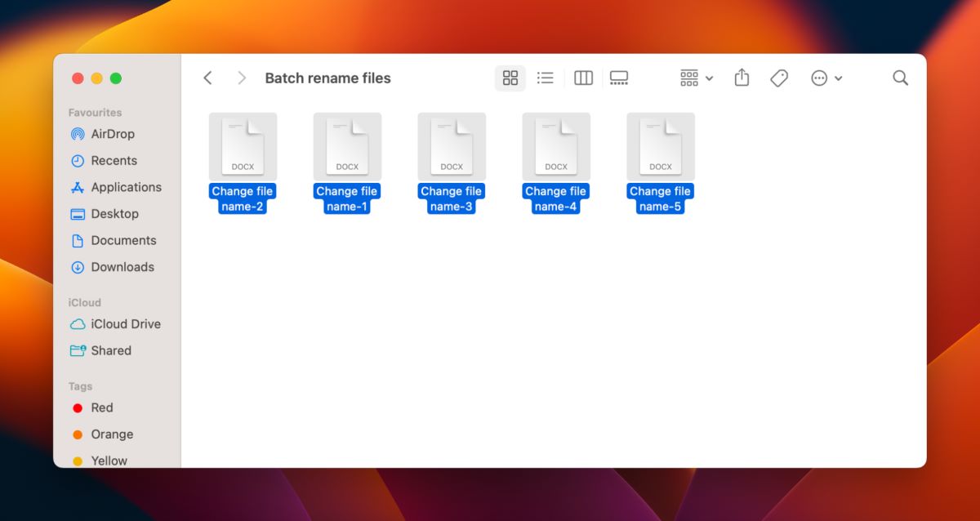Open AirDrop from the sidebar
The width and height of the screenshot is (980, 521).
point(113,134)
